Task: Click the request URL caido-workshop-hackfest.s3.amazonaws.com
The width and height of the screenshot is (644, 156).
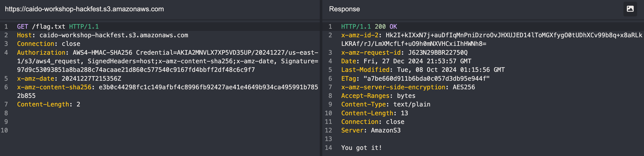Action: [x=85, y=9]
